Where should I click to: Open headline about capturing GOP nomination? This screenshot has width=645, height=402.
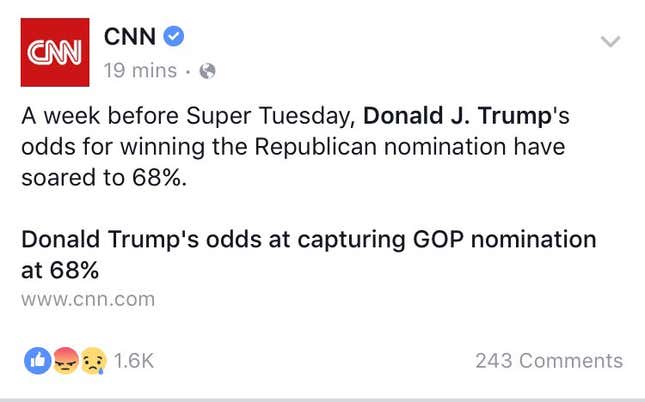[309, 255]
